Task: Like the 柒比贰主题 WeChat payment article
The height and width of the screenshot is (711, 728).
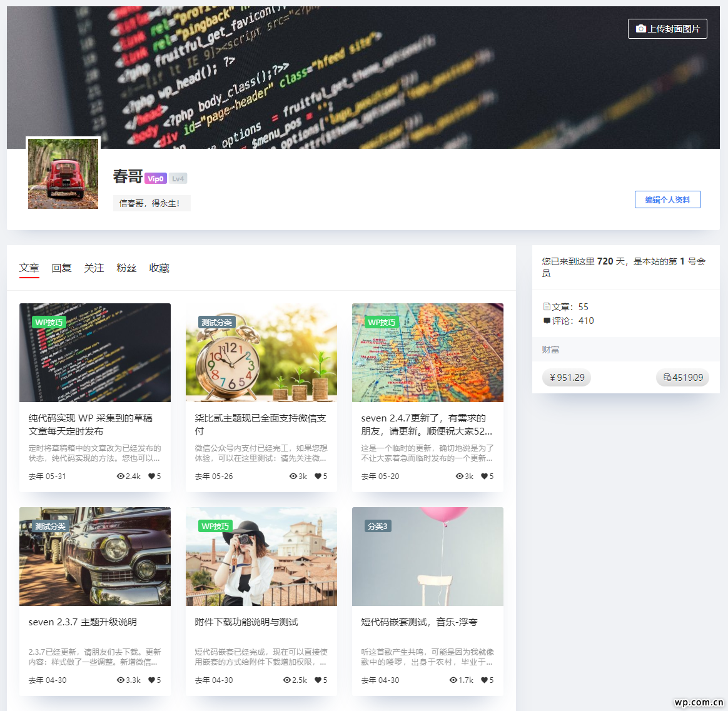Action: [x=318, y=476]
